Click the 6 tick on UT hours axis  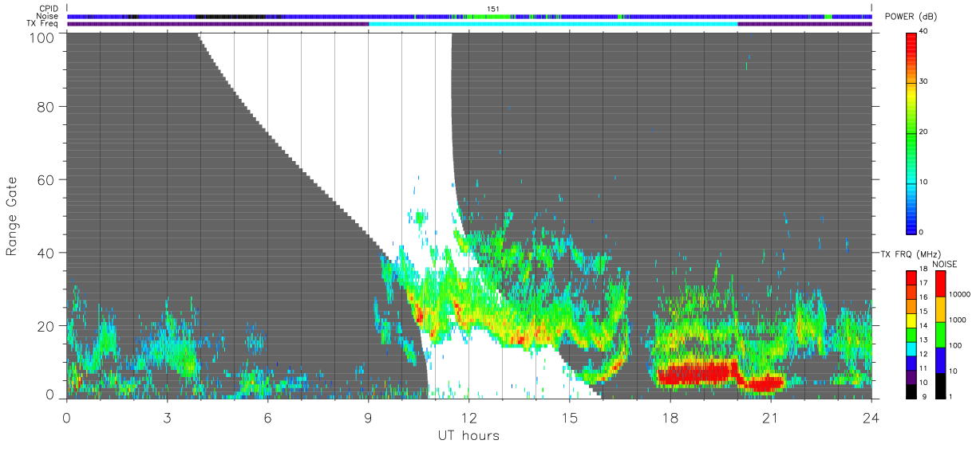point(267,417)
